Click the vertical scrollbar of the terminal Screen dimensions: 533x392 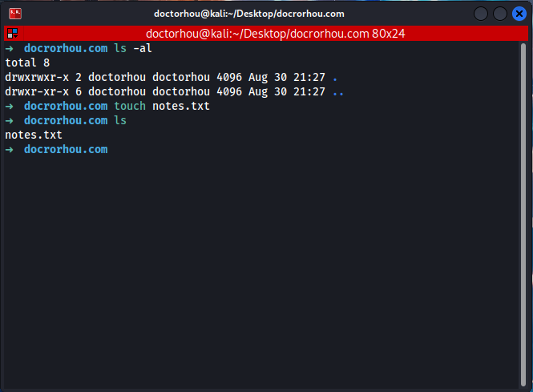(523, 215)
